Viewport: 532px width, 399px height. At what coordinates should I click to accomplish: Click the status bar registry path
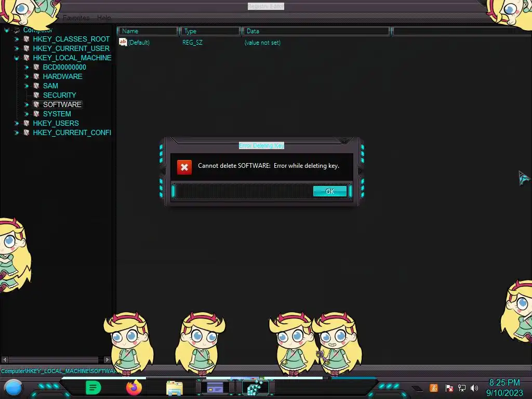(60, 371)
